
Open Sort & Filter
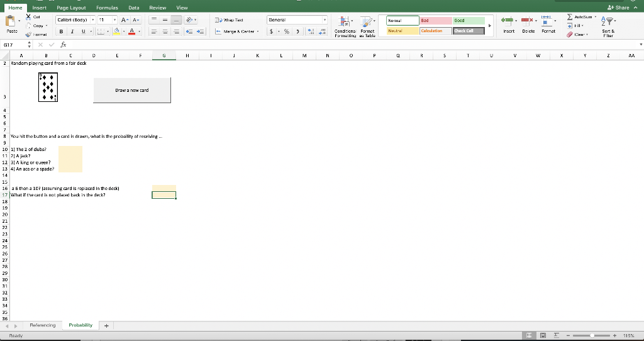point(608,26)
